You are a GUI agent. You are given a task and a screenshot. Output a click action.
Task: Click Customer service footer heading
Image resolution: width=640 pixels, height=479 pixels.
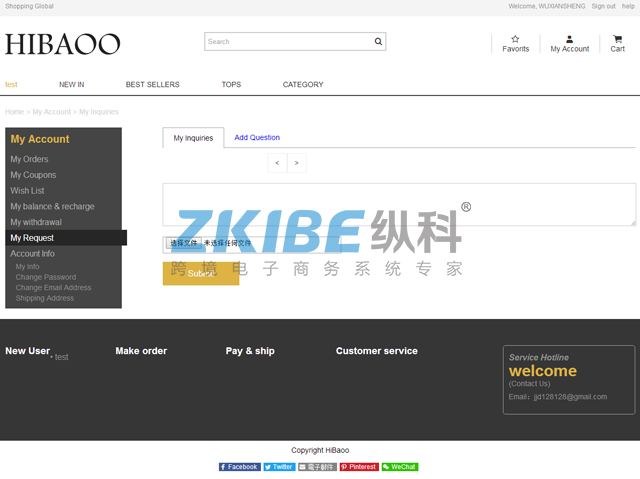pyautogui.click(x=377, y=351)
